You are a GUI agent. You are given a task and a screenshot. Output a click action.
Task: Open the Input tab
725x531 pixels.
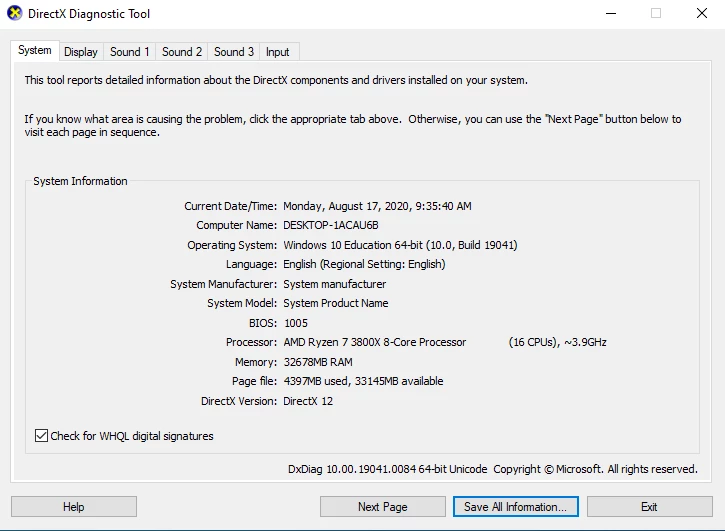pyautogui.click(x=277, y=52)
